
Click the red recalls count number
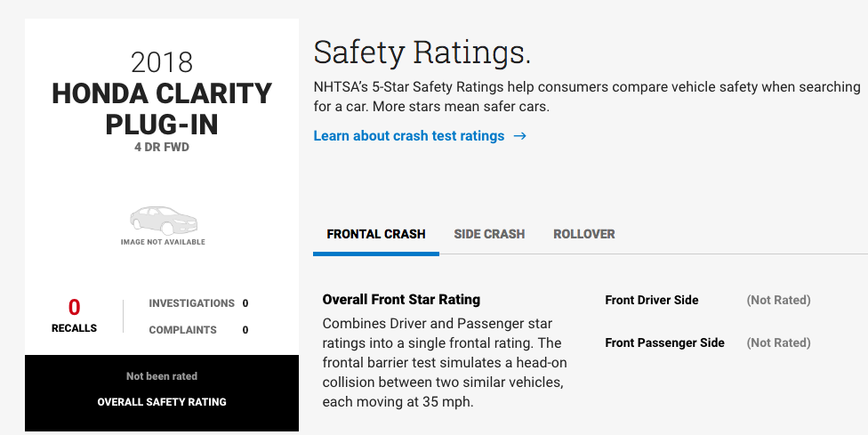(74, 308)
